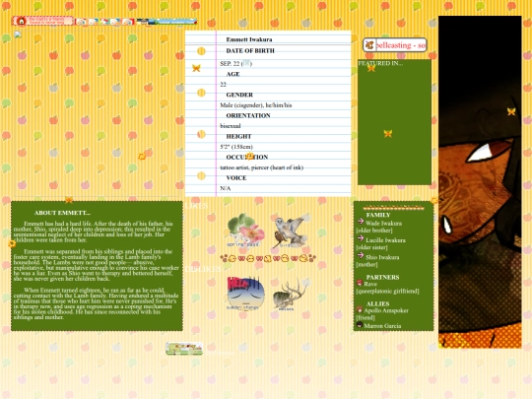Image resolution: width=532 pixels, height=399 pixels.
Task: Click the "ALLIES" heading in the relationships box
Action: 377,304
